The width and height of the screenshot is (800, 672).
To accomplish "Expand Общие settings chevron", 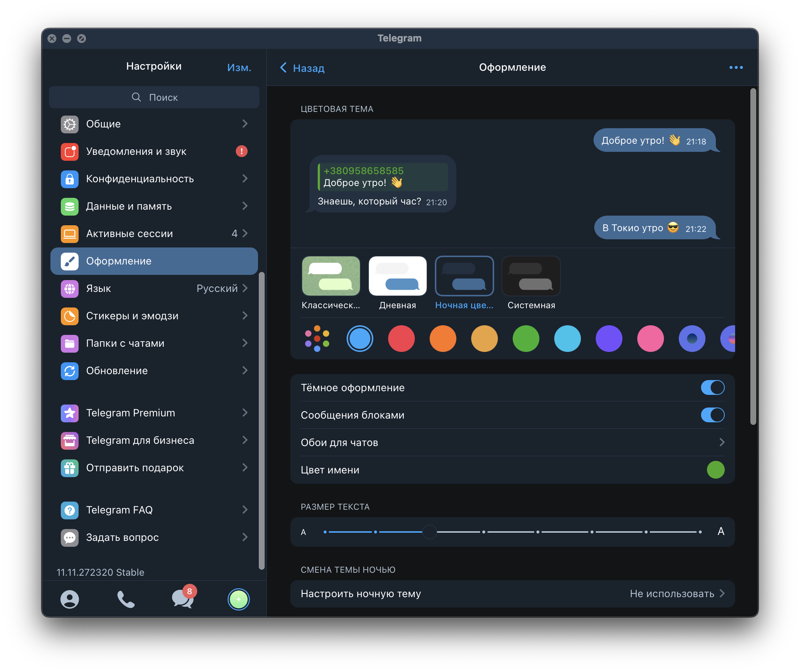I will (x=245, y=124).
